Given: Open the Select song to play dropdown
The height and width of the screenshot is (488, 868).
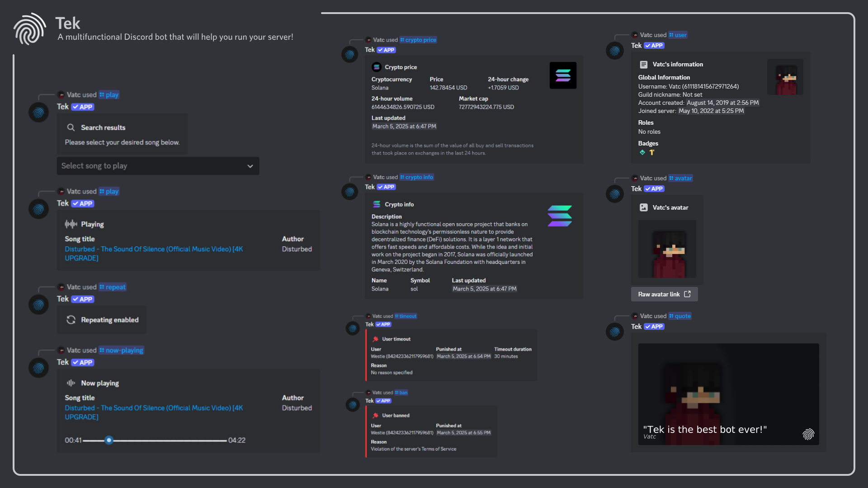Looking at the screenshot, I should (157, 166).
